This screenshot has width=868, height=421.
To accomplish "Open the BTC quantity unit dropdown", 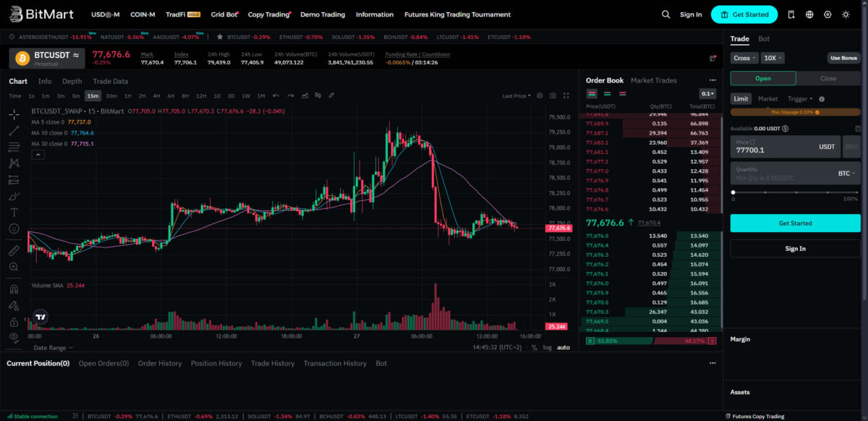I will pos(846,174).
